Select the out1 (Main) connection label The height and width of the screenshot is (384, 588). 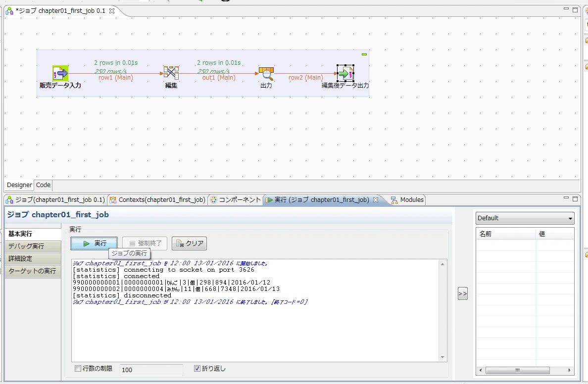click(x=219, y=78)
